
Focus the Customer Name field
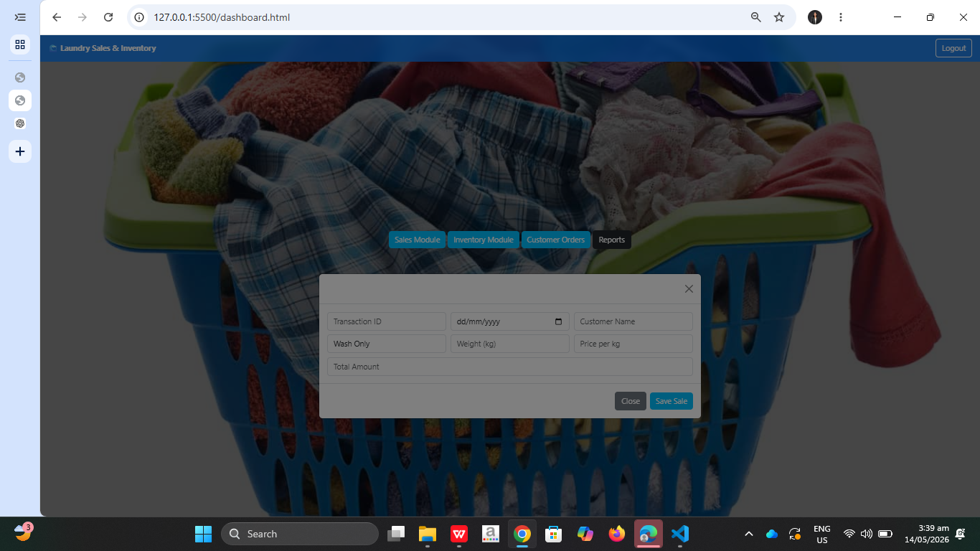(x=633, y=321)
